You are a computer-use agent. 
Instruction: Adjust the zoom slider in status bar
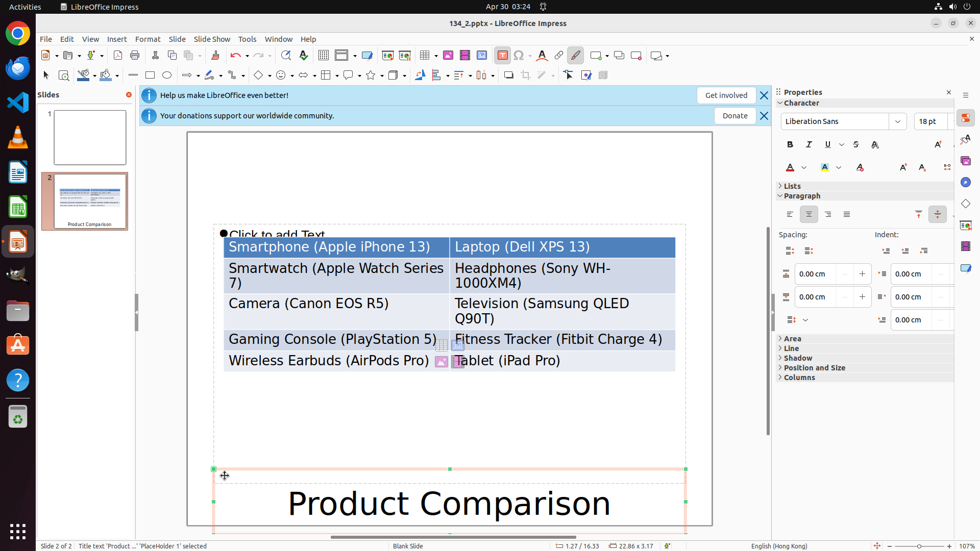pos(919,546)
